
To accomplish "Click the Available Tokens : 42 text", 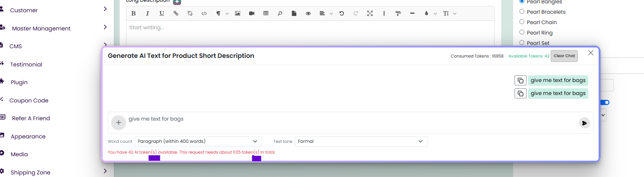I will click(529, 56).
